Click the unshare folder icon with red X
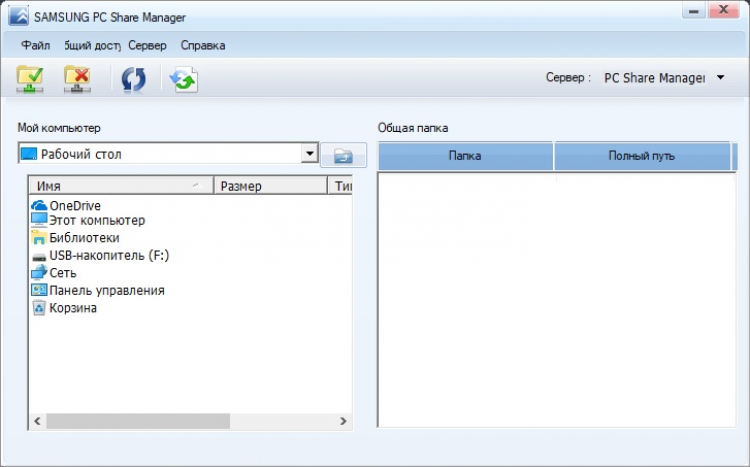 pos(77,79)
